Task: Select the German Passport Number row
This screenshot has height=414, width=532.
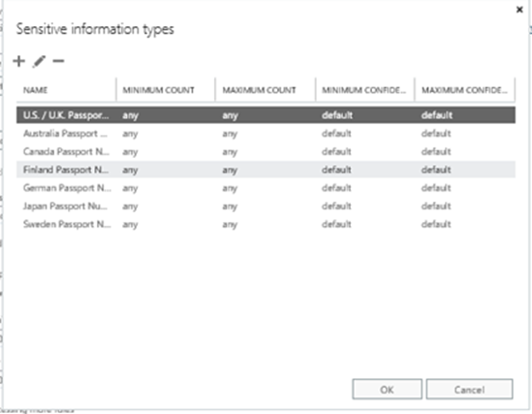Action: pyautogui.click(x=266, y=188)
